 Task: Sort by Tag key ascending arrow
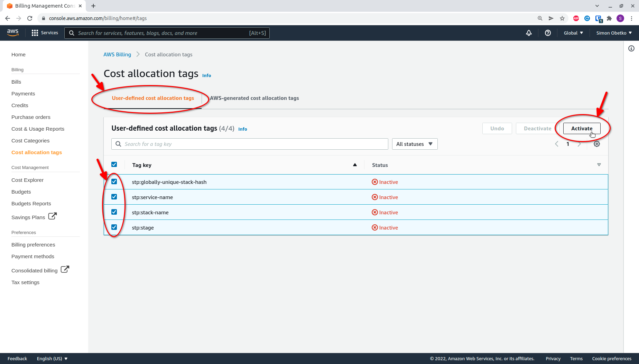[355, 165]
